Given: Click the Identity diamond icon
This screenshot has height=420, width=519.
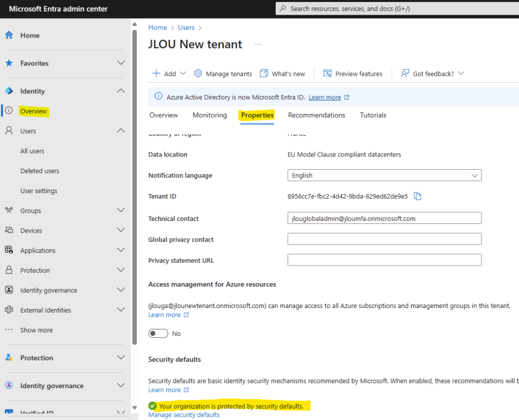Looking at the screenshot, I should (x=9, y=91).
